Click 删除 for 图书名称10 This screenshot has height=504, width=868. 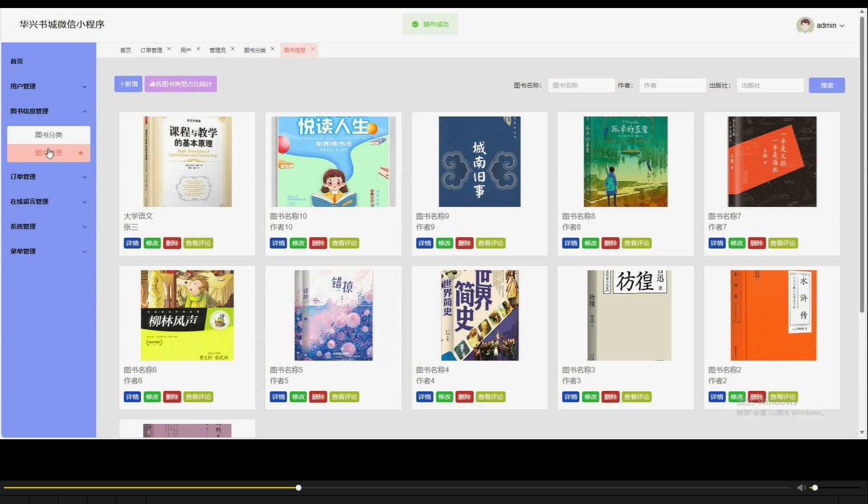(x=318, y=243)
